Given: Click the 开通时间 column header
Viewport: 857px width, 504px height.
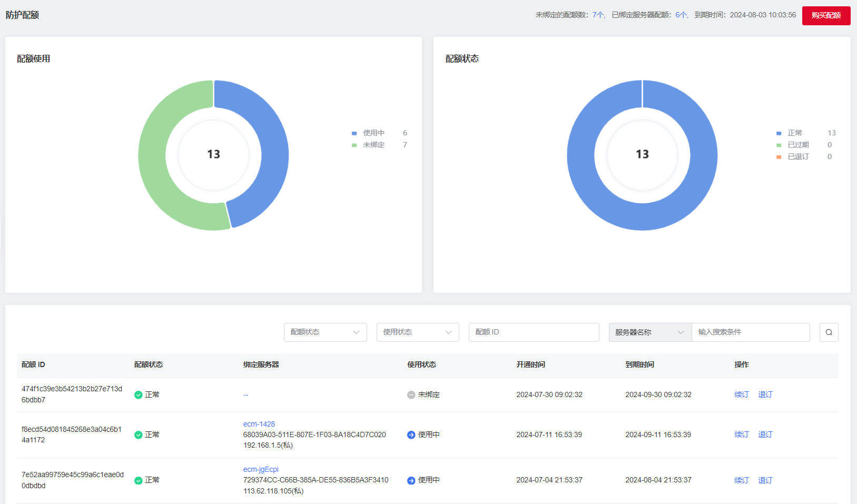Looking at the screenshot, I should (531, 364).
